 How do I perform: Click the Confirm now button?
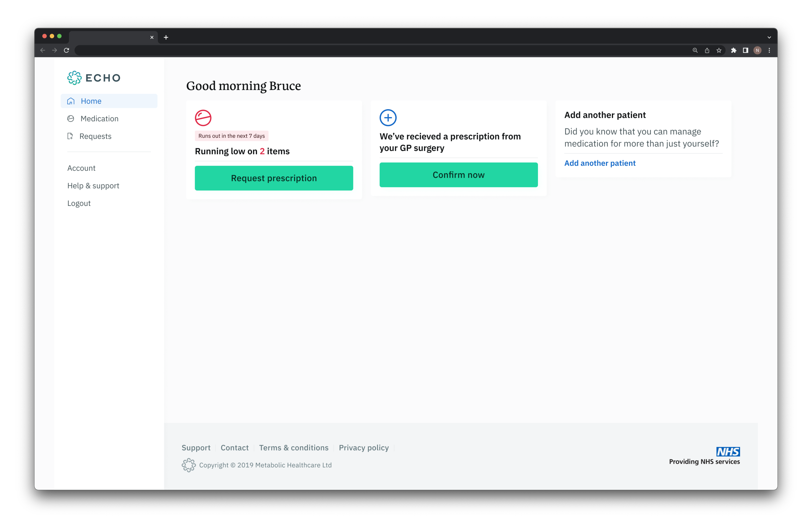click(458, 175)
